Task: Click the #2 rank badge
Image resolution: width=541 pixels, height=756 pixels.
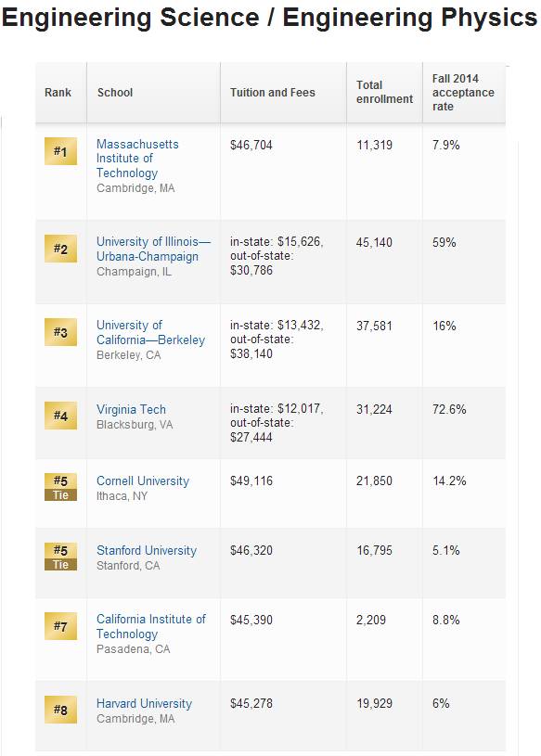Action: (60, 249)
